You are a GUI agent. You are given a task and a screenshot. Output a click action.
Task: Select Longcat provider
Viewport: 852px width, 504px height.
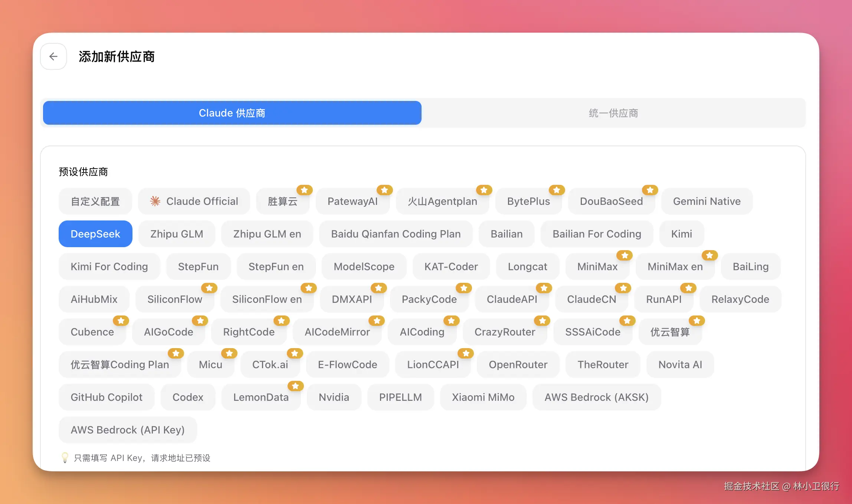tap(527, 266)
